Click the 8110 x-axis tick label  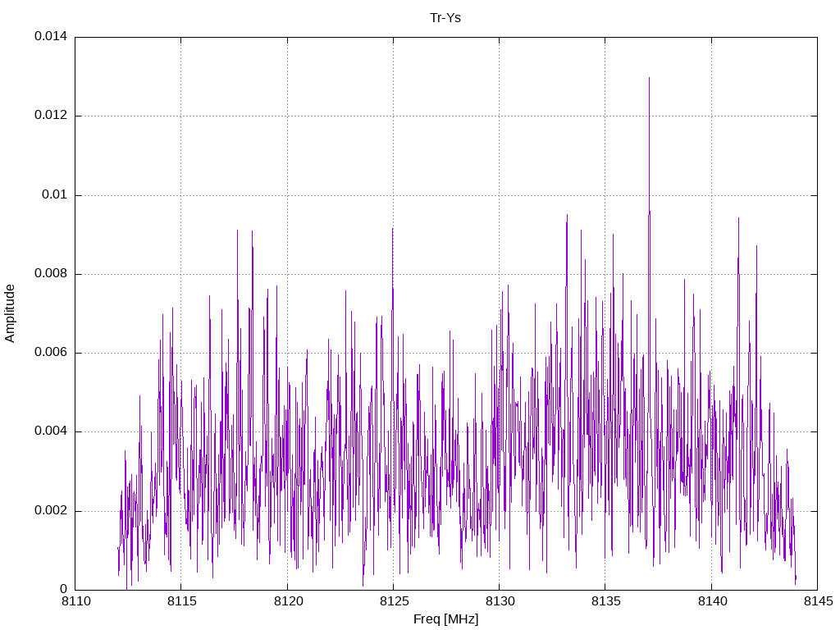click(75, 601)
